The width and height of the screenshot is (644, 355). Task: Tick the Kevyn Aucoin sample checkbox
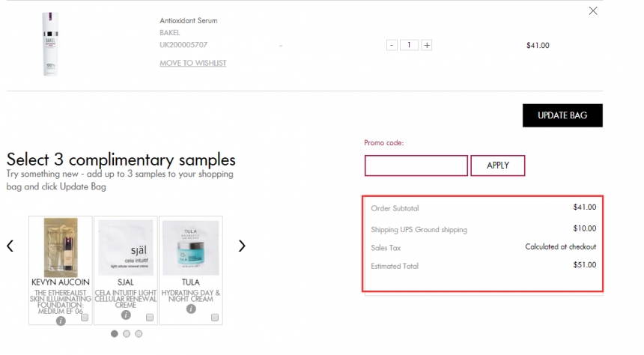tap(85, 318)
